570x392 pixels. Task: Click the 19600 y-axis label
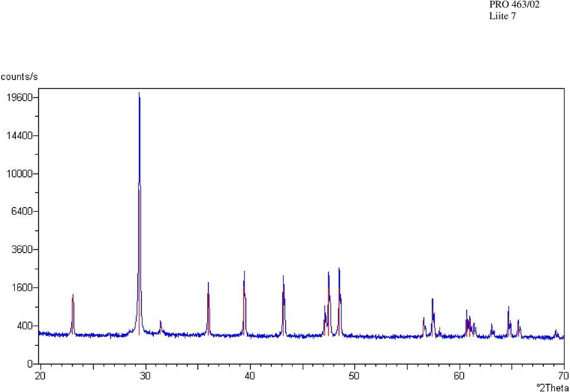tap(20, 98)
